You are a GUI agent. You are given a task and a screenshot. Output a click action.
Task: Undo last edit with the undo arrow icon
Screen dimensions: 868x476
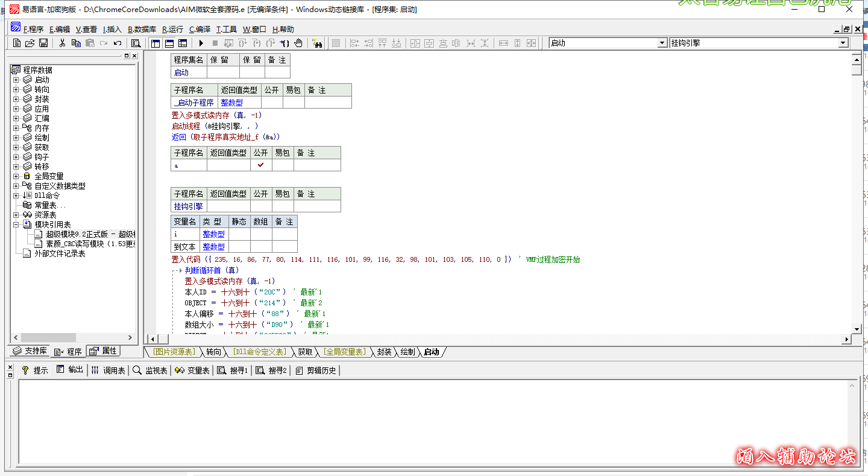pyautogui.click(x=117, y=43)
